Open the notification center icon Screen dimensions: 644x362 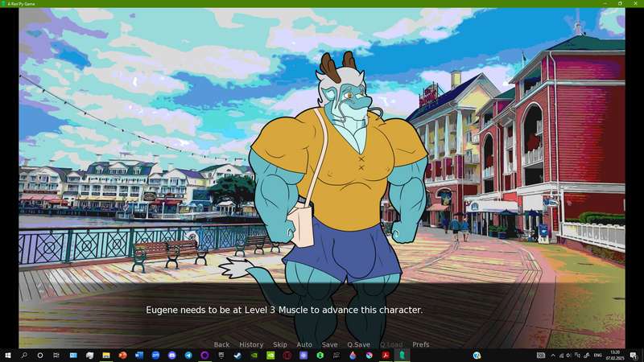(x=634, y=356)
